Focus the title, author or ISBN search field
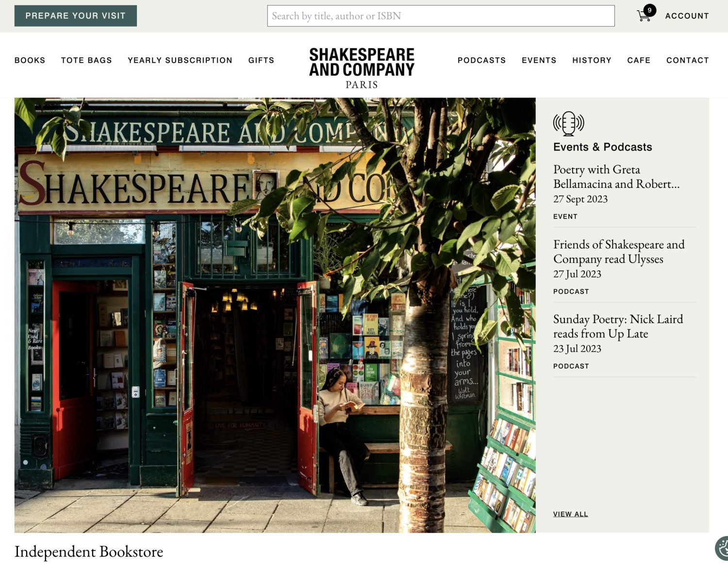This screenshot has width=728, height=567. pos(441,16)
